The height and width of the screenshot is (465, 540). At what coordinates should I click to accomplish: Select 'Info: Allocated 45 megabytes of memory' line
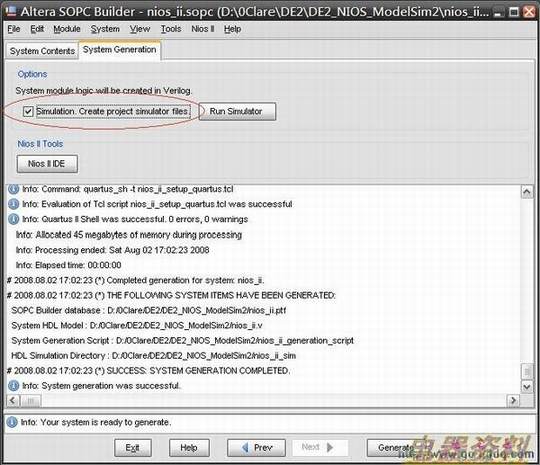click(129, 235)
